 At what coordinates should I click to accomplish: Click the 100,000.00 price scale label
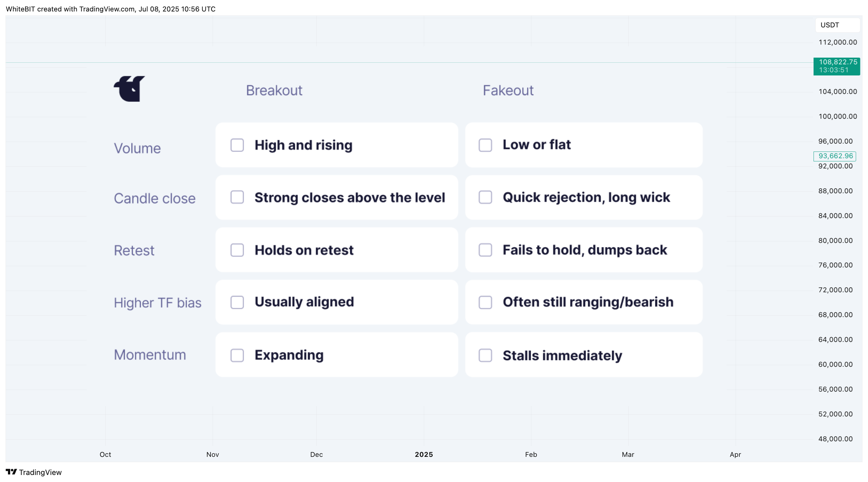838,117
